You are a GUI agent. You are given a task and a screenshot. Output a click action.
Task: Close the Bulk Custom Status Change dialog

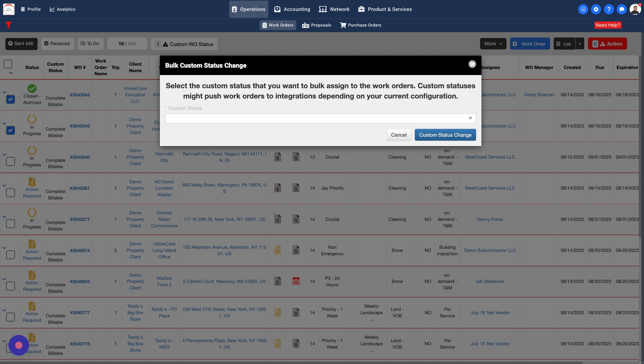pos(472,64)
